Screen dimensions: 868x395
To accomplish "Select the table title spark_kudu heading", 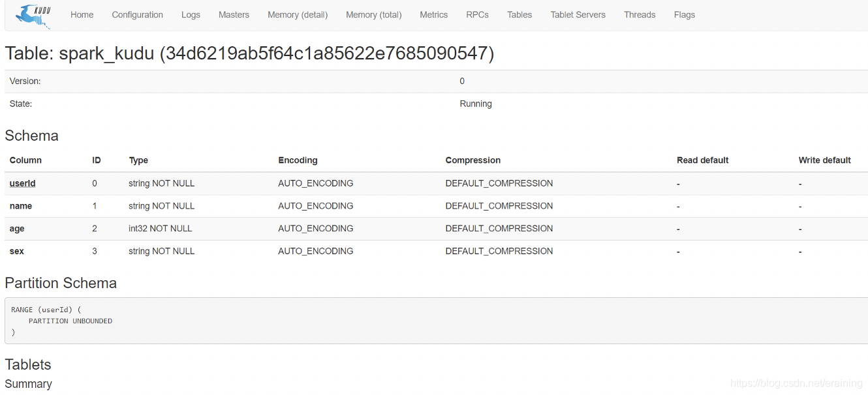I will pos(249,53).
